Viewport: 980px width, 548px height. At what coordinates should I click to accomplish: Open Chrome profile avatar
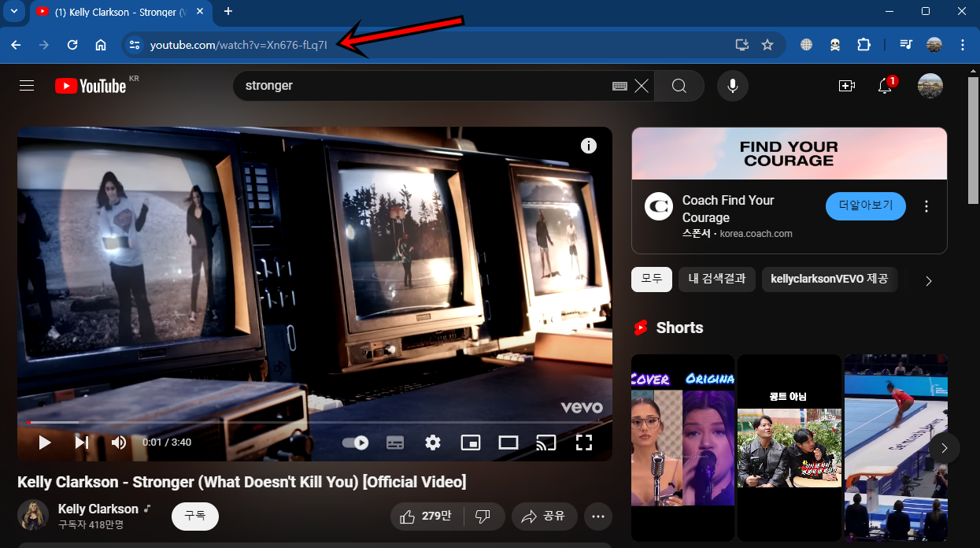pyautogui.click(x=934, y=45)
